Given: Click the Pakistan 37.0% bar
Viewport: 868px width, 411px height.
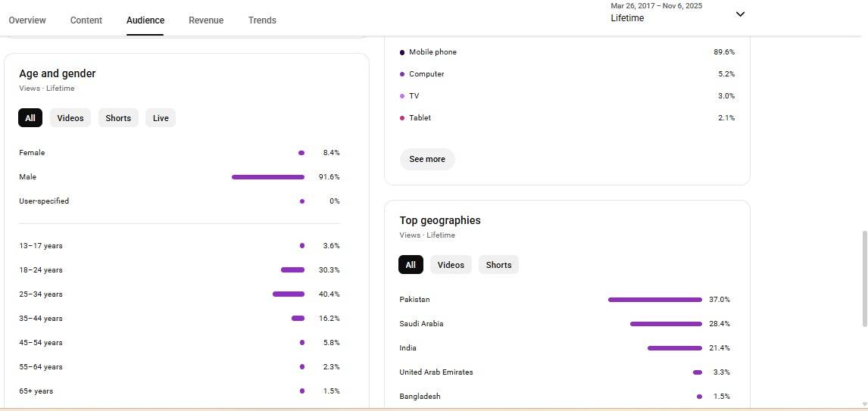Looking at the screenshot, I should tap(654, 300).
